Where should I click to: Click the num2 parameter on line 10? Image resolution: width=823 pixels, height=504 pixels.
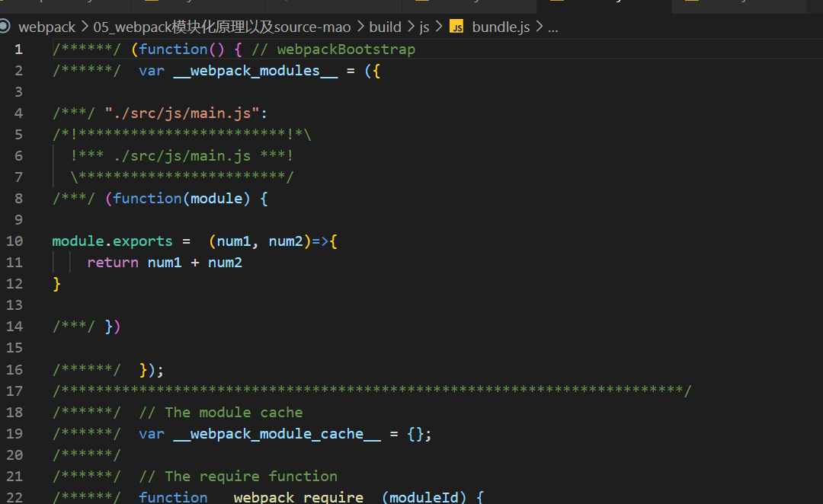pos(286,241)
